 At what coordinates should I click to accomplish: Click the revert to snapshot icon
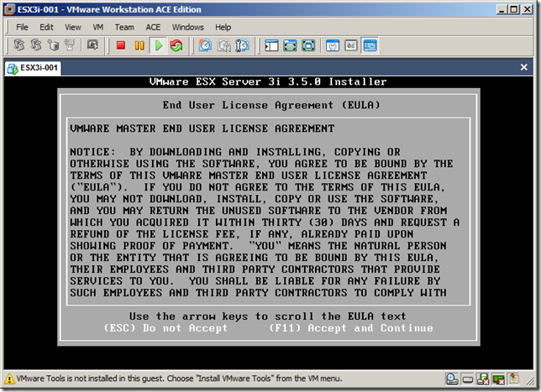click(224, 45)
